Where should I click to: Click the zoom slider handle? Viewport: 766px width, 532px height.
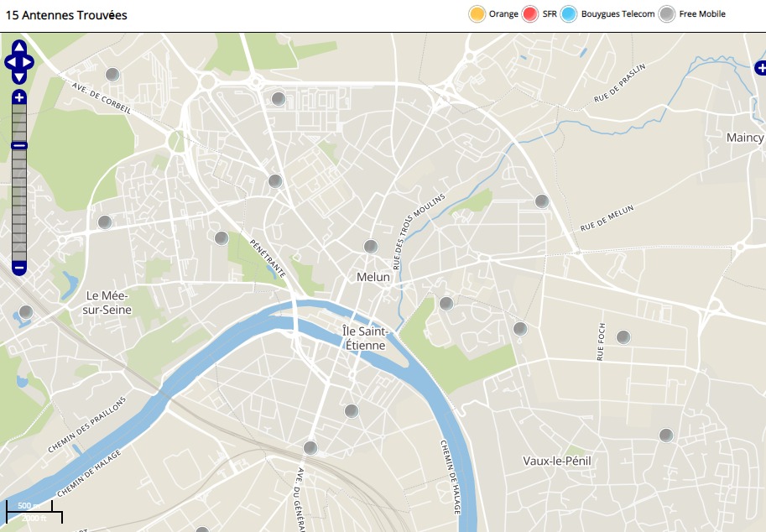pos(19,145)
